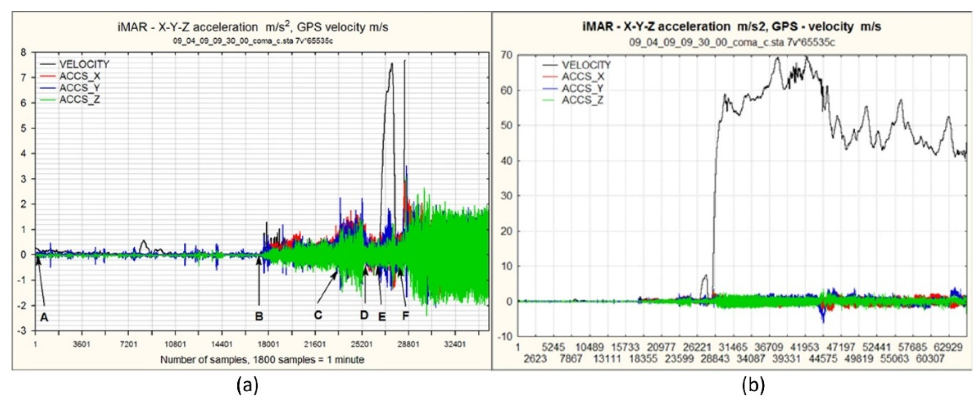Click y-axis value 30 in chart (b)
Image resolution: width=980 pixels, height=406 pixels.
507,196
